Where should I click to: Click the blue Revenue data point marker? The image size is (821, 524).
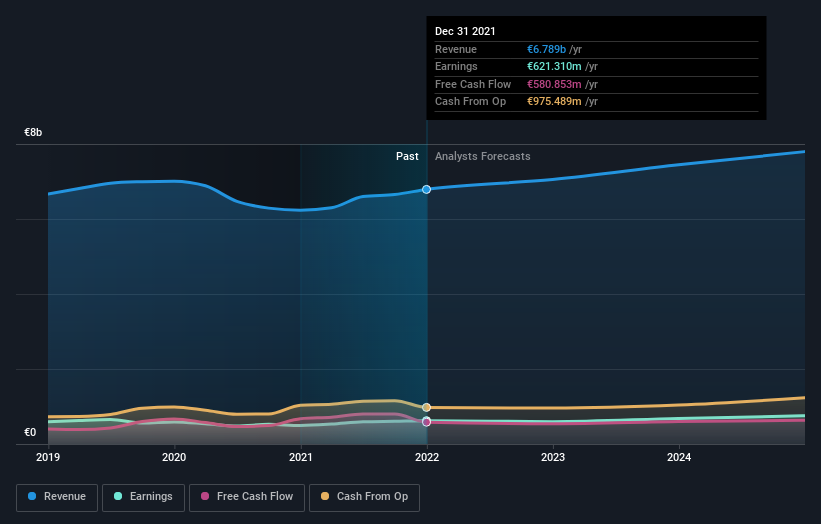[427, 189]
